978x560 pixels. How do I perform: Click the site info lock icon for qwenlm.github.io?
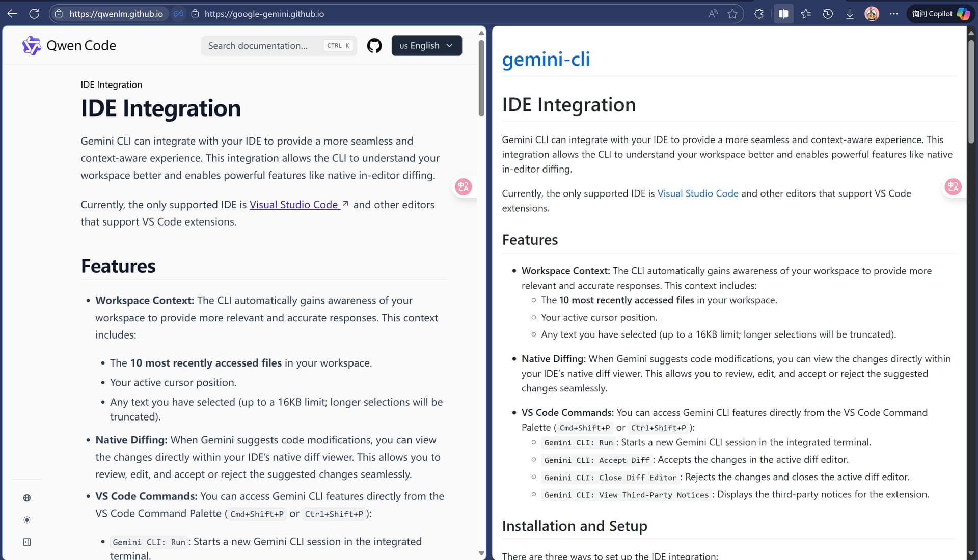coord(59,14)
